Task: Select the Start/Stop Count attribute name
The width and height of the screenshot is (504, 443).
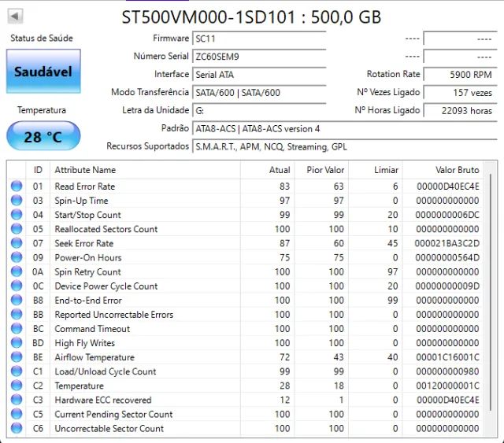Action: (x=87, y=215)
